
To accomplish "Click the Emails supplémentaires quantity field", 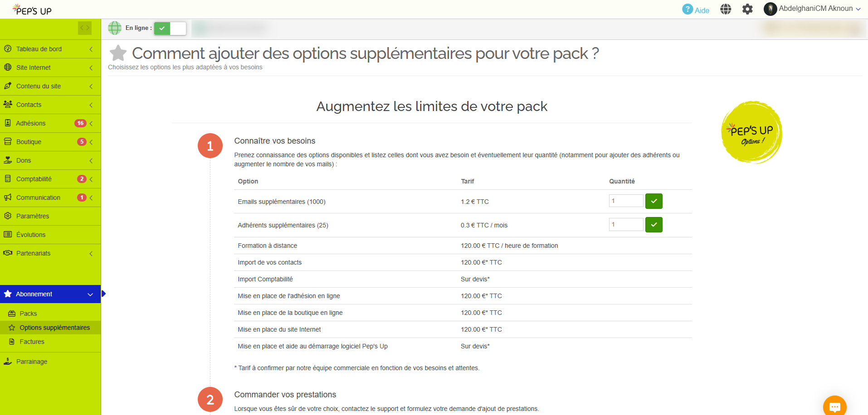I will coord(626,201).
